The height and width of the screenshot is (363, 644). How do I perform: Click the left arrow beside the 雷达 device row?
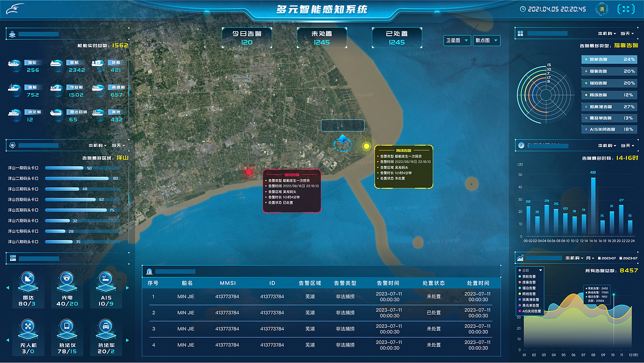click(x=8, y=288)
